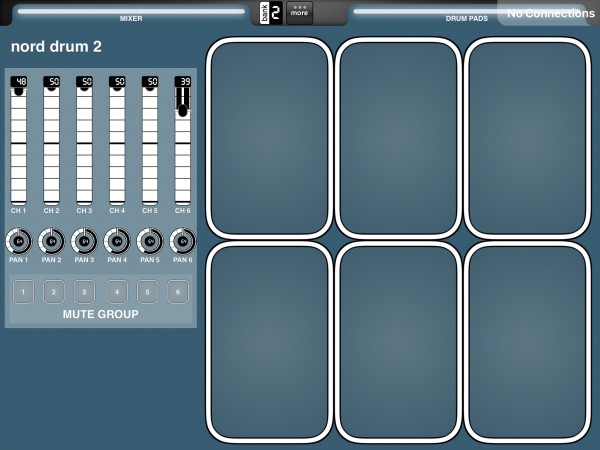Click the CH 4 volume fader
This screenshot has height=450, width=600.
point(117,146)
